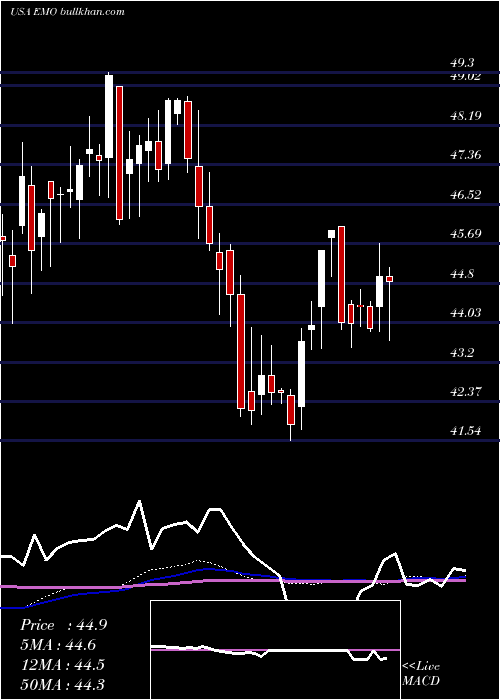Click the long red candle next to the 49.3 peak
The image size is (500, 700).
point(119,153)
